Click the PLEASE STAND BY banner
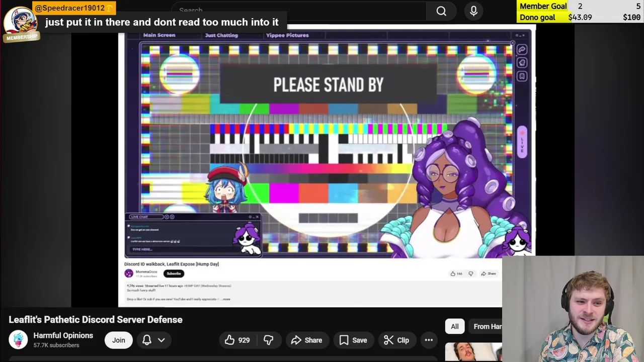This screenshot has height=362, width=644. (x=328, y=84)
